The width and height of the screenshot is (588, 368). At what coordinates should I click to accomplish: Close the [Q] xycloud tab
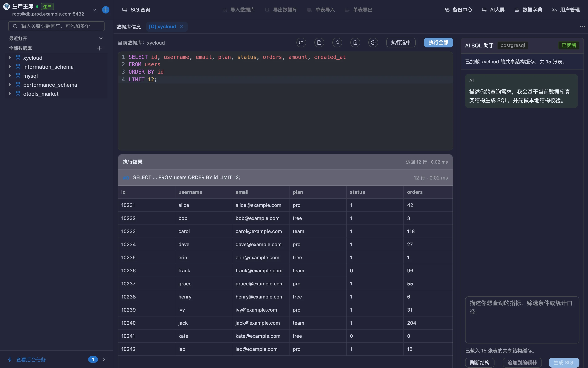[x=182, y=27]
